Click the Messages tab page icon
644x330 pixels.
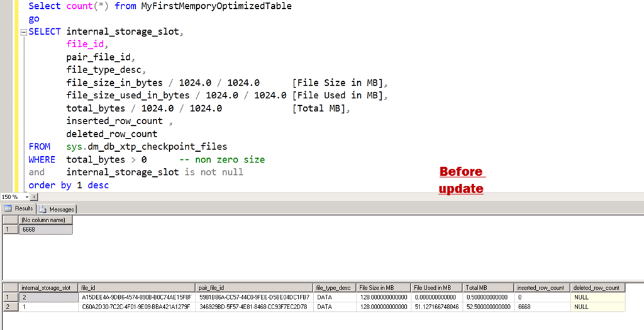pyautogui.click(x=43, y=208)
